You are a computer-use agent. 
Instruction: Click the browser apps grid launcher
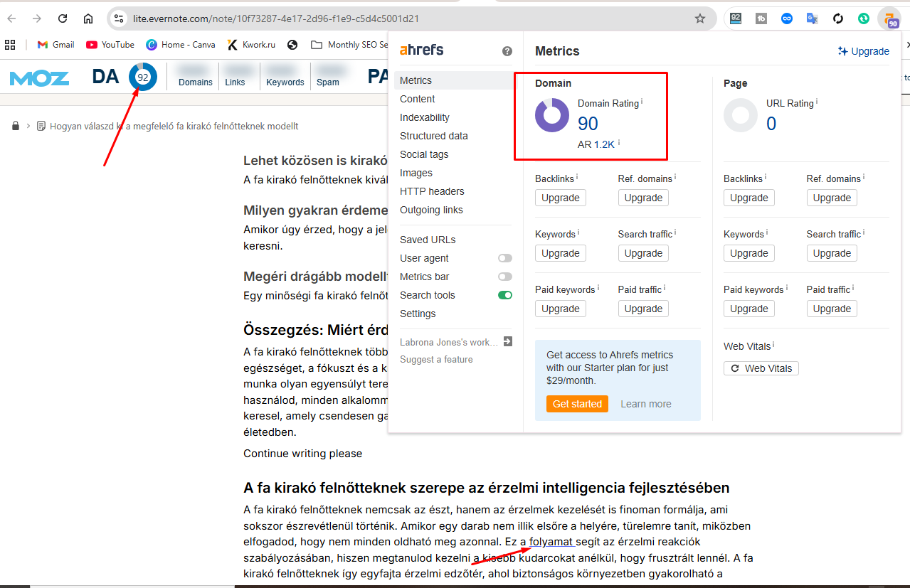pyautogui.click(x=9, y=44)
